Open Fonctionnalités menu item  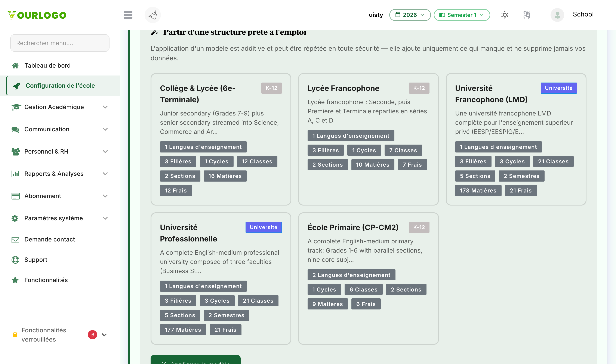coord(60,280)
